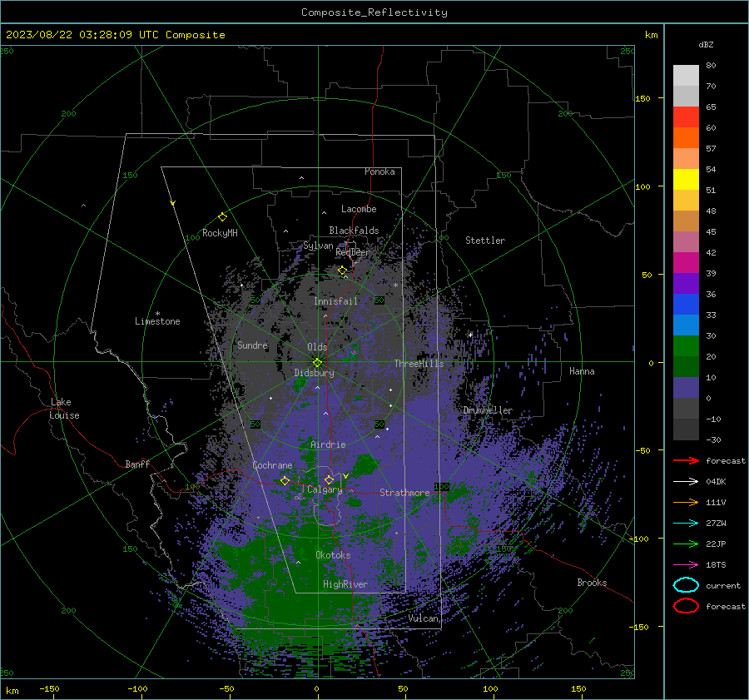
Task: Click the Drumheller city label
Action: click(488, 410)
